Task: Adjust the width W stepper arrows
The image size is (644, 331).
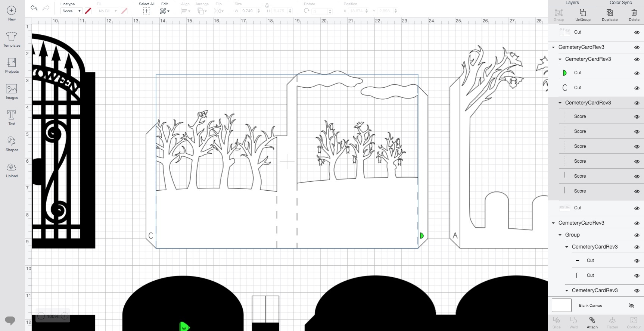Action: [x=259, y=11]
